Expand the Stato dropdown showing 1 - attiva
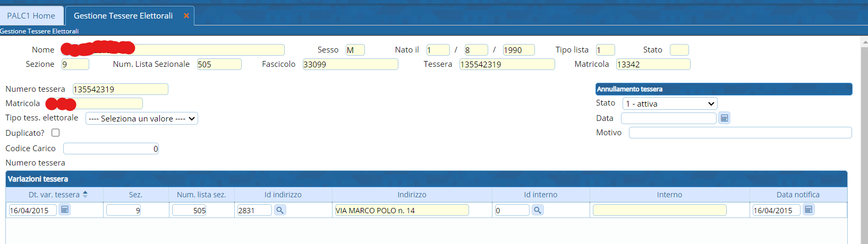The width and height of the screenshot is (868, 244). click(669, 104)
